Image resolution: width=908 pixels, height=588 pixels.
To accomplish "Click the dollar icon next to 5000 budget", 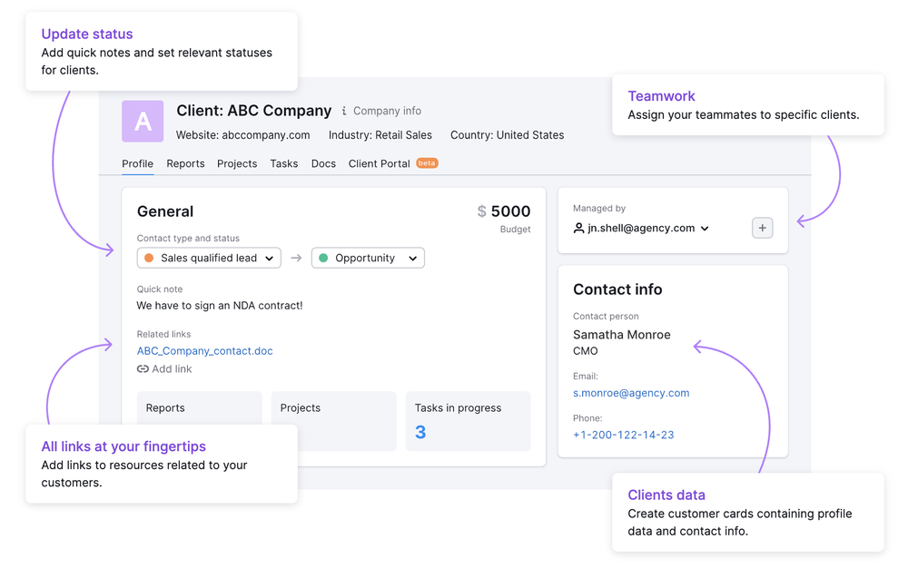I will [480, 211].
